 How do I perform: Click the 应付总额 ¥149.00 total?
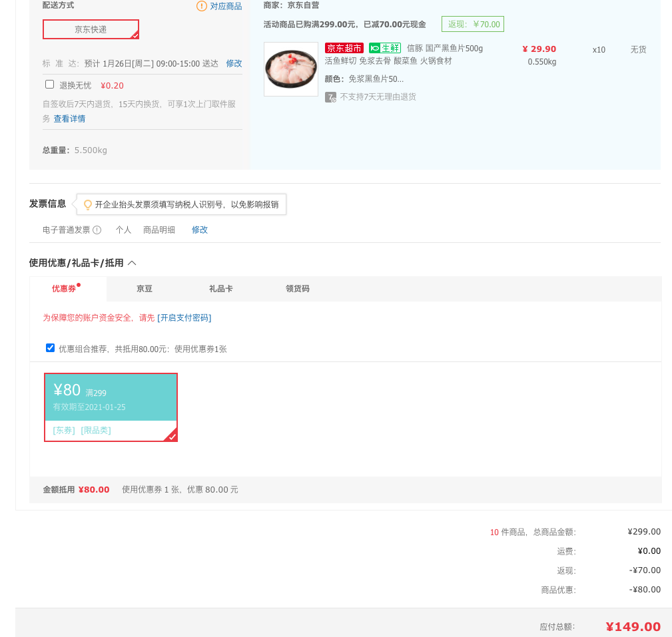coord(633,627)
